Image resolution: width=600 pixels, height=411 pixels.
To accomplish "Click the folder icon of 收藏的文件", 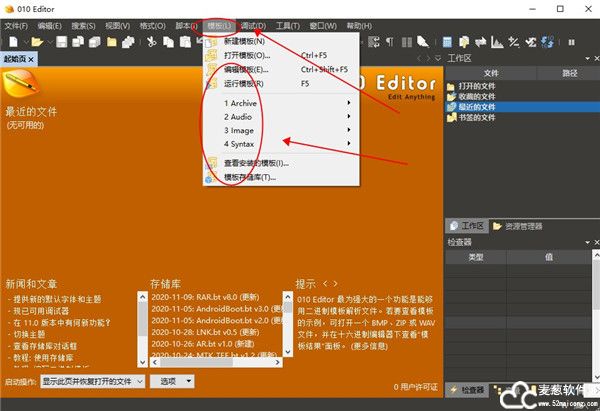I will 451,96.
